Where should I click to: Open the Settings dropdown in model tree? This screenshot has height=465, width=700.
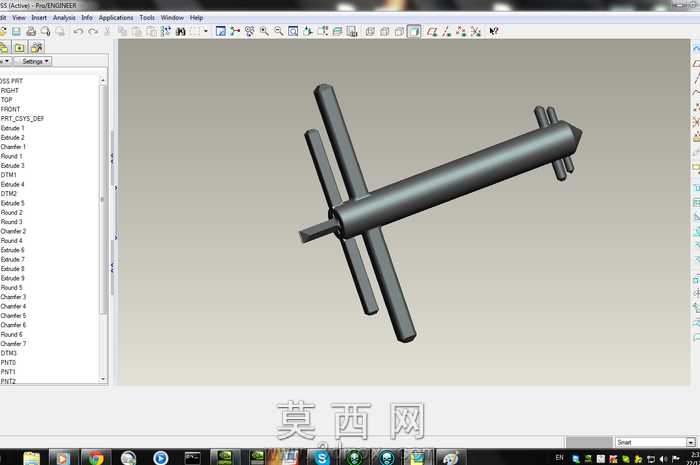(35, 61)
